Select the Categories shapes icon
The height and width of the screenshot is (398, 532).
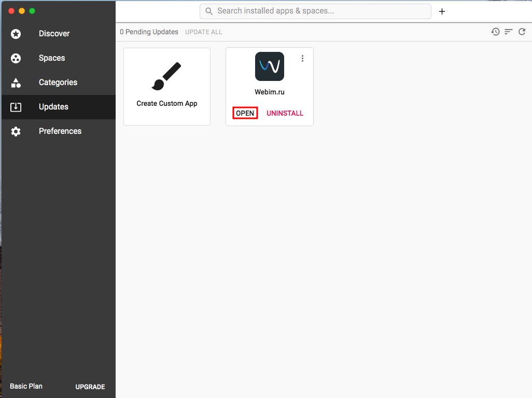click(16, 83)
